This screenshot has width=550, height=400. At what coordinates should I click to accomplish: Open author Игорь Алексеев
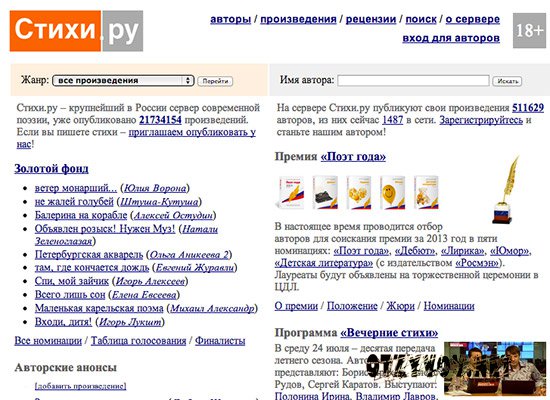[x=150, y=281]
